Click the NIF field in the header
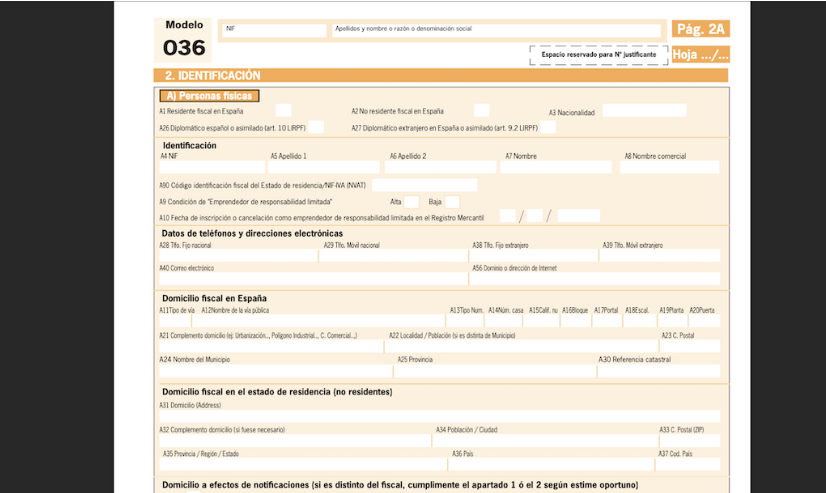 [x=275, y=31]
